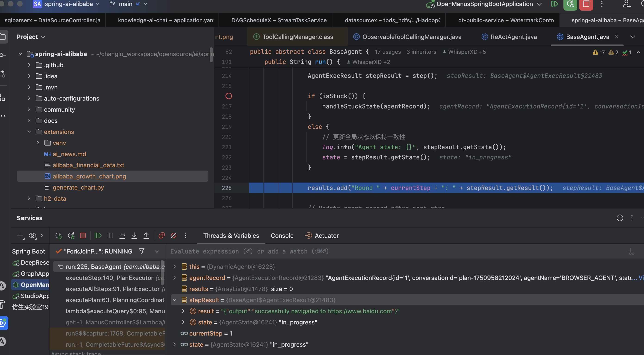The width and height of the screenshot is (644, 355).
Task: Click the Resume Program debug icon
Action: [x=98, y=235]
